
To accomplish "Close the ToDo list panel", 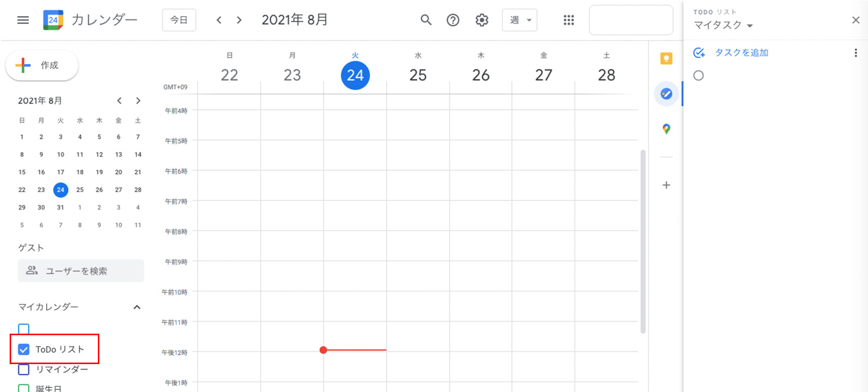I will click(856, 20).
